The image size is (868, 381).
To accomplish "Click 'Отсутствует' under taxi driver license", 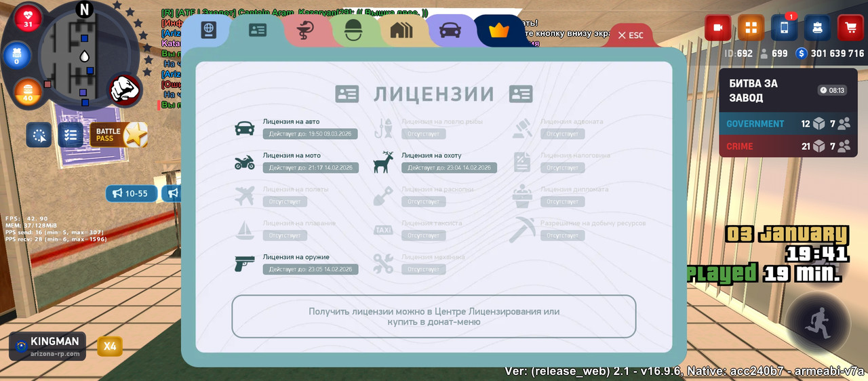I will [424, 235].
